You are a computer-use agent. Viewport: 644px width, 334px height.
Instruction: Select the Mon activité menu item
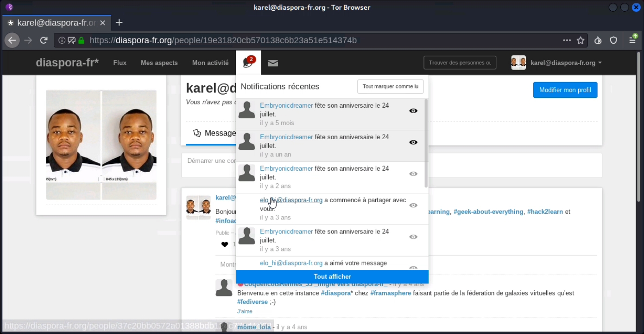[210, 63]
